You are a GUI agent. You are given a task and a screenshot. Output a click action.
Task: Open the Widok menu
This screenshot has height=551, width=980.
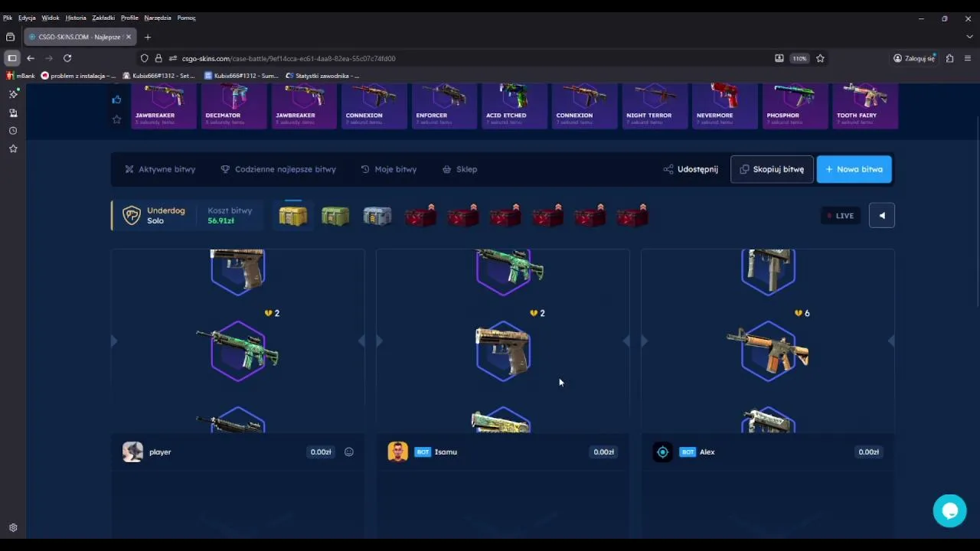point(51,18)
